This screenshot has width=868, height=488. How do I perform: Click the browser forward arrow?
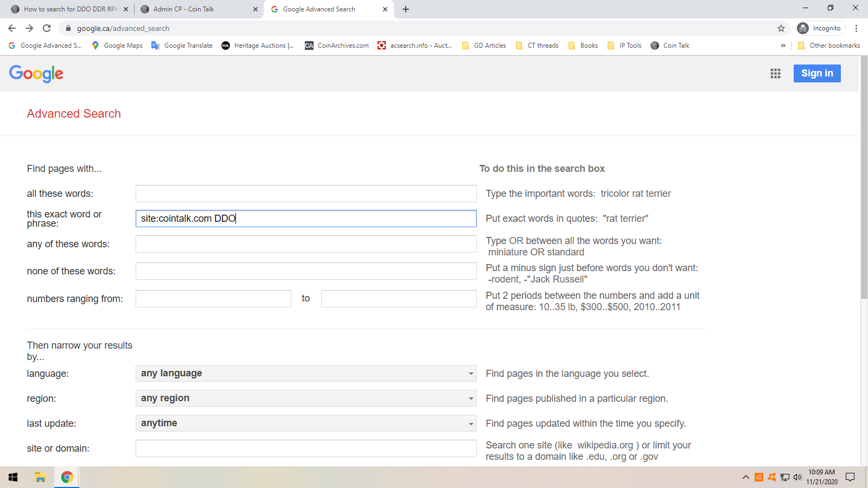tap(29, 28)
